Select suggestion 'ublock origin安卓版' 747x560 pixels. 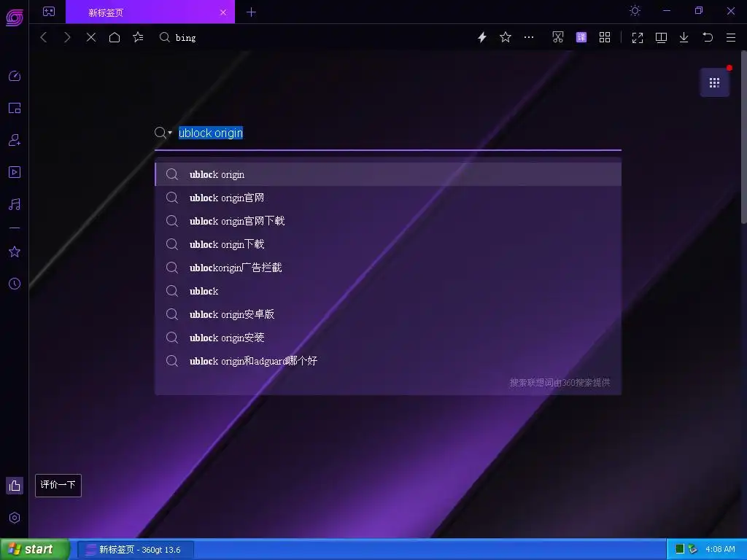coord(388,314)
